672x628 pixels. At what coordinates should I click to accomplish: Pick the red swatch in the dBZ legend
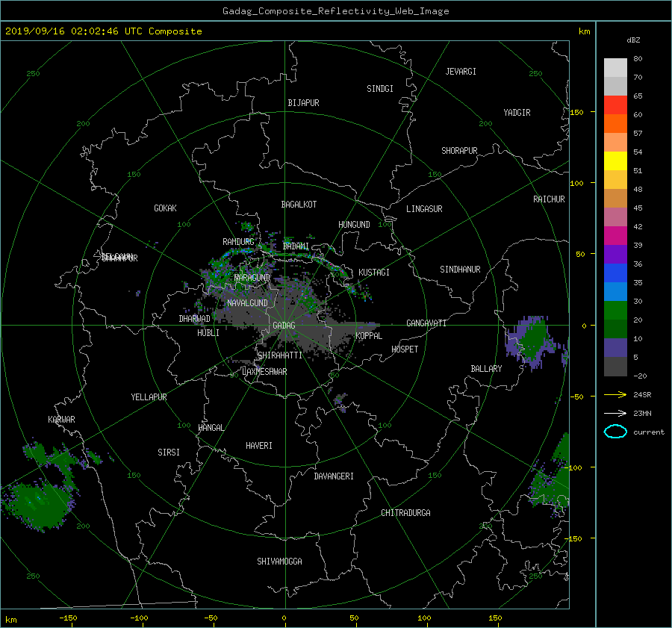[x=615, y=105]
